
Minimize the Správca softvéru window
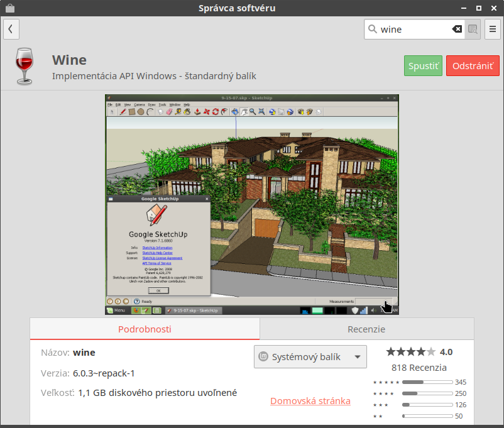click(463, 8)
